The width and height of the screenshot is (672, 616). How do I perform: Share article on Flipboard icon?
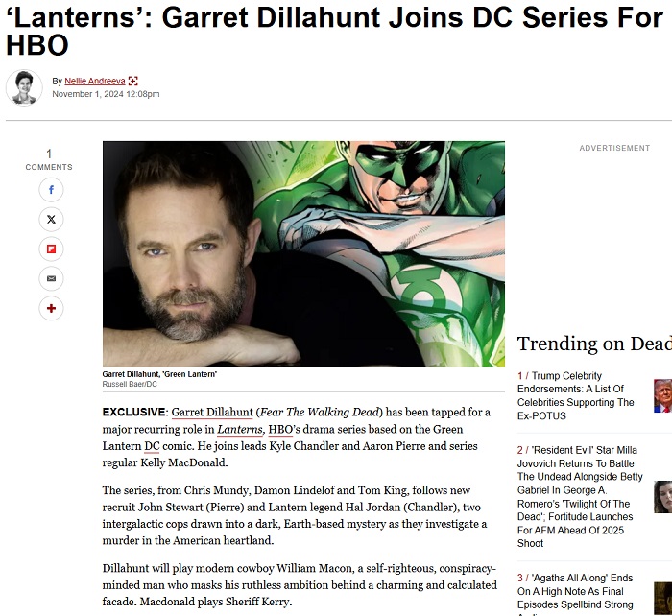coord(51,249)
